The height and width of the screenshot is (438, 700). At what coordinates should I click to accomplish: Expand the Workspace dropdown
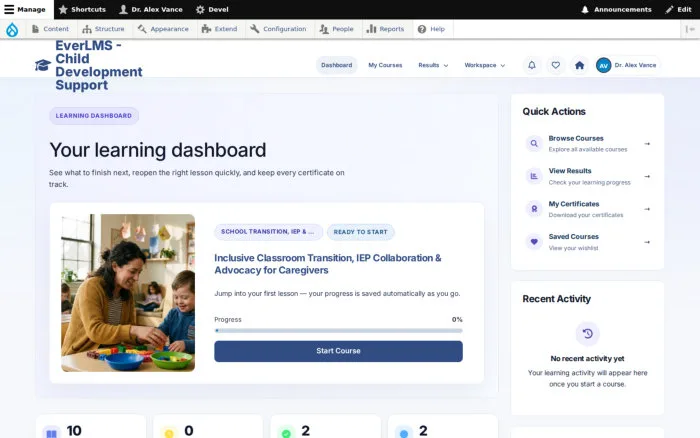click(x=485, y=65)
